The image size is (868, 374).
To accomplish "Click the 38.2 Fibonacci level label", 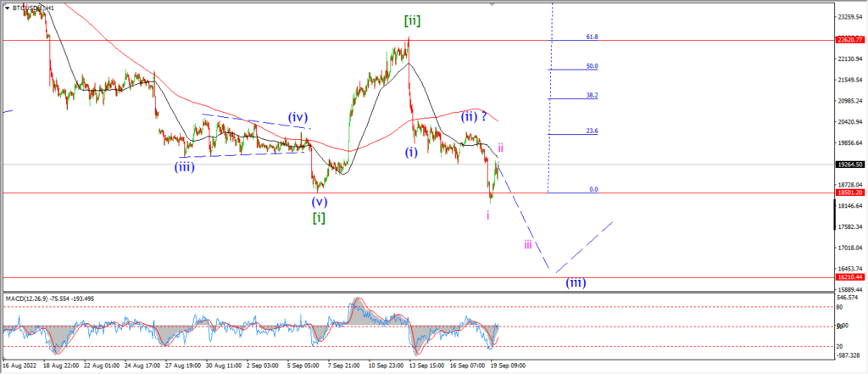I will point(592,95).
